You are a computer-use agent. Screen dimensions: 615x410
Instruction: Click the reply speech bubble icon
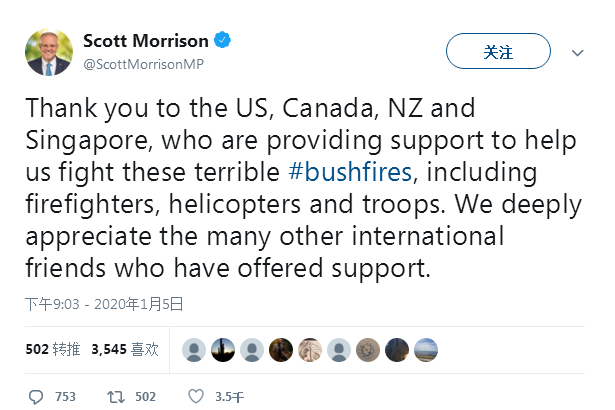point(36,396)
